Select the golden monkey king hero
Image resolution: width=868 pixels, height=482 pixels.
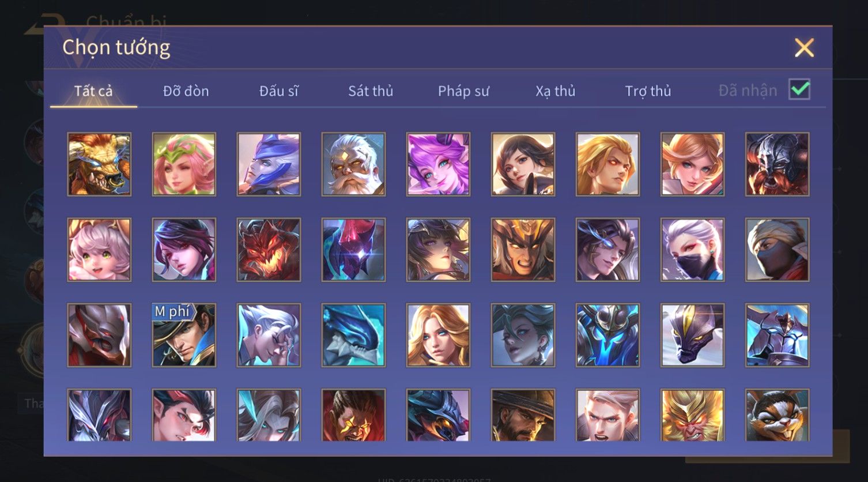pyautogui.click(x=692, y=415)
